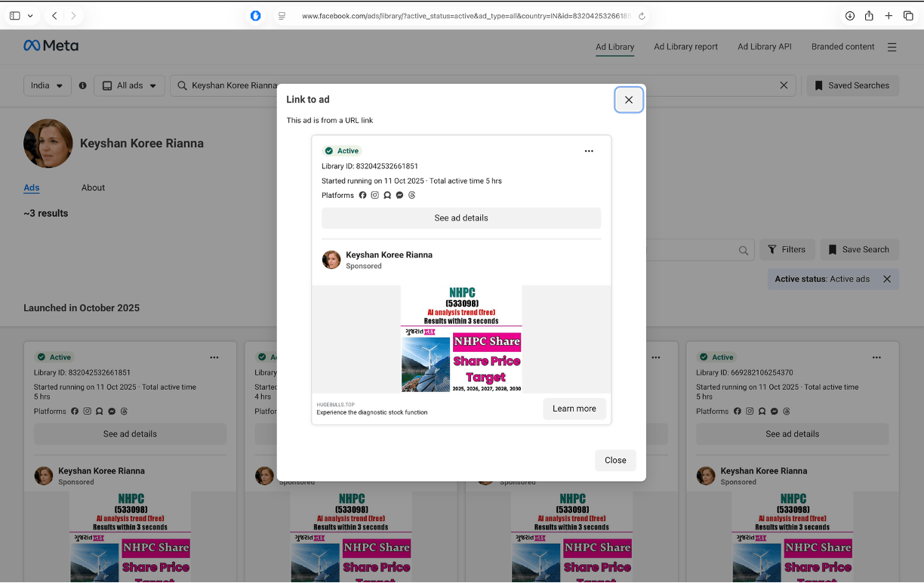This screenshot has height=583, width=924.
Task: Expand the Safari tab group dropdown arrow
Action: click(x=30, y=16)
